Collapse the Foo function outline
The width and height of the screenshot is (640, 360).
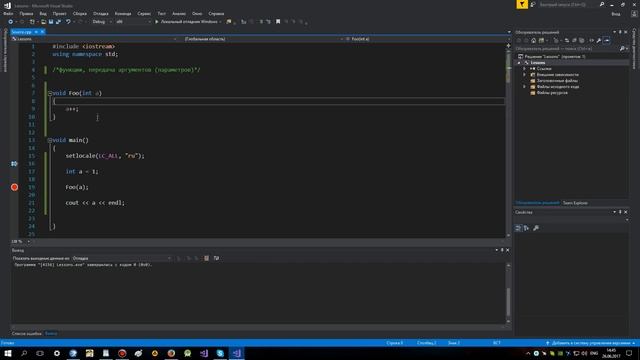tap(49, 93)
